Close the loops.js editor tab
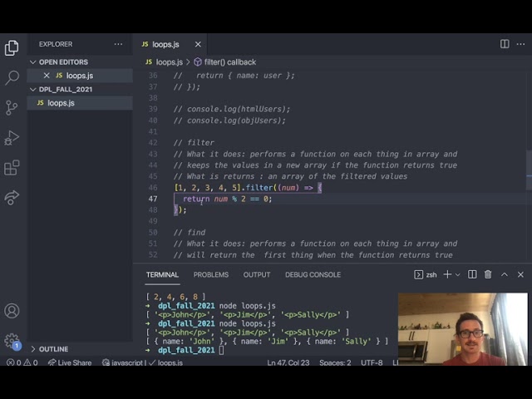532x399 pixels. 198,44
